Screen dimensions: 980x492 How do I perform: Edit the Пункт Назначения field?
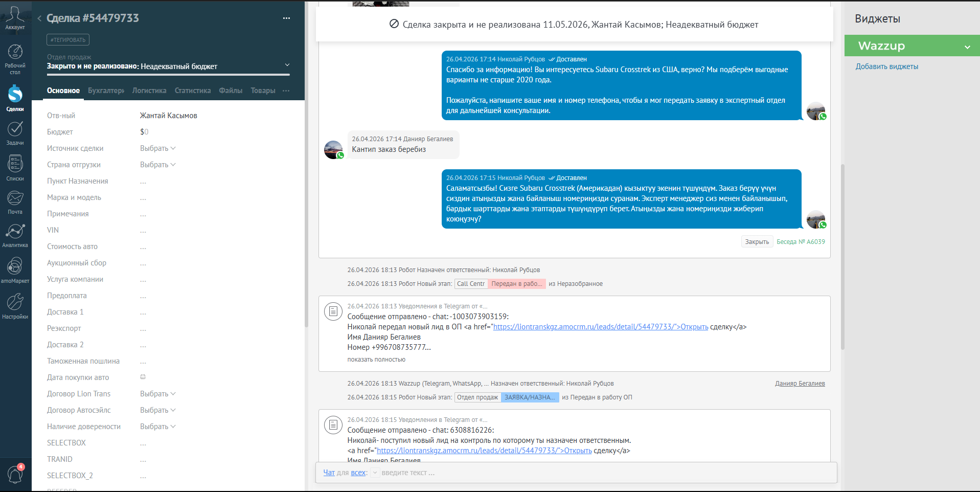215,181
